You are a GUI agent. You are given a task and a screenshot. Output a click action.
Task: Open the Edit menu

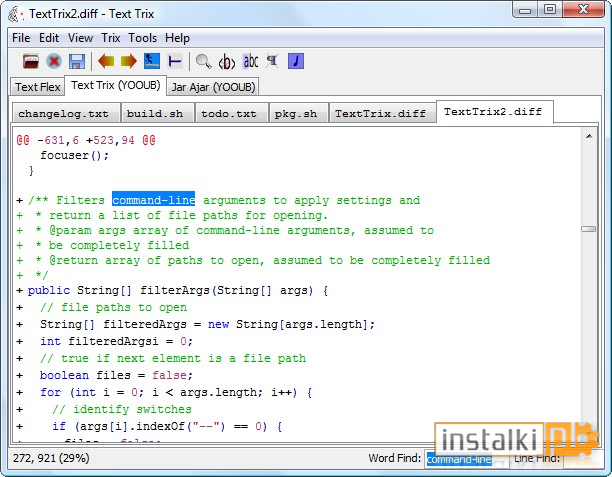point(49,38)
